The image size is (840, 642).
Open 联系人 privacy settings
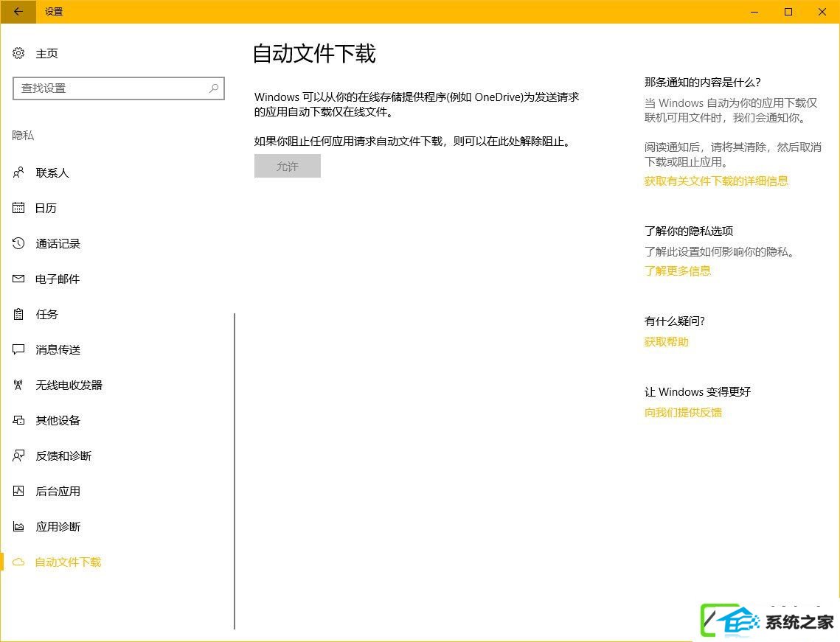[x=52, y=173]
